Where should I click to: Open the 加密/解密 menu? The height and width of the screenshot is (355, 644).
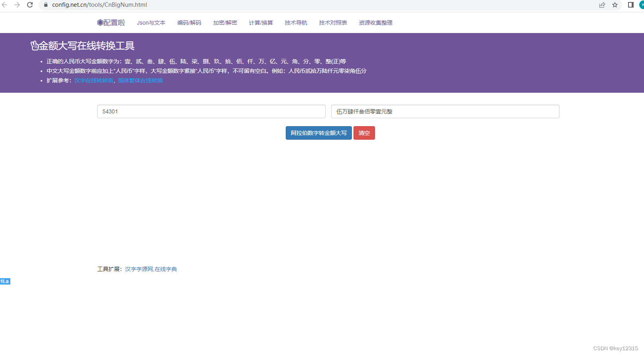tap(225, 23)
